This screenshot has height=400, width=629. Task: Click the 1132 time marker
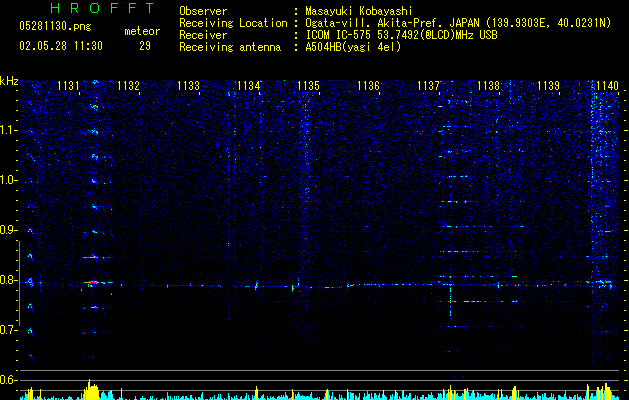128,85
